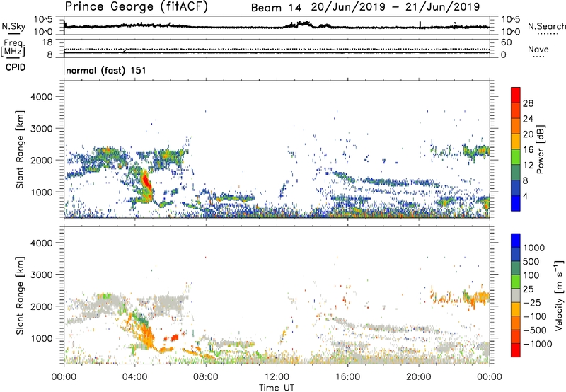Click the '20:00' time tick label

click(418, 377)
